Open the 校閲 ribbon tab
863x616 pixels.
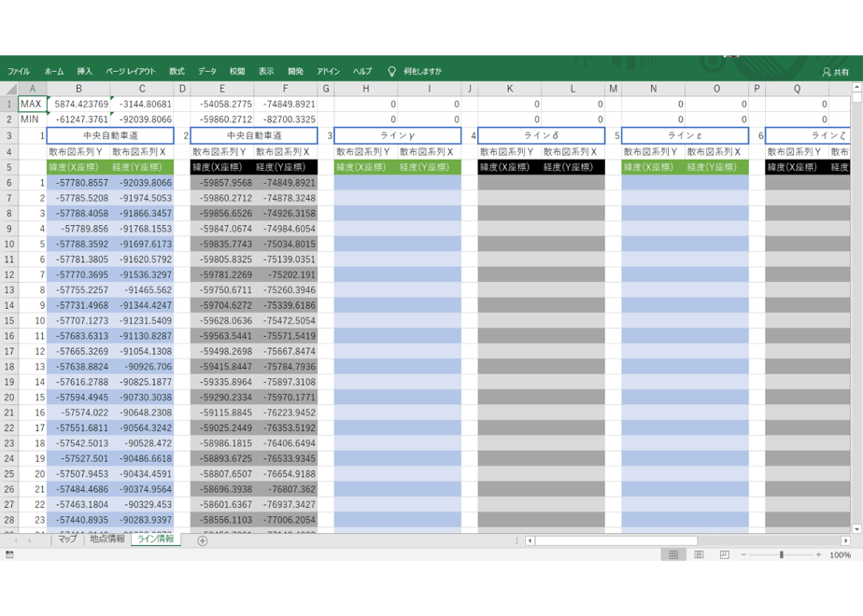(x=237, y=71)
